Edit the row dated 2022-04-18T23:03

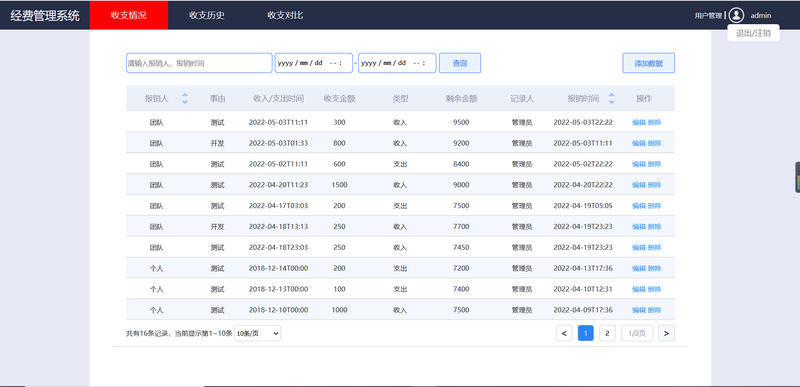[639, 247]
